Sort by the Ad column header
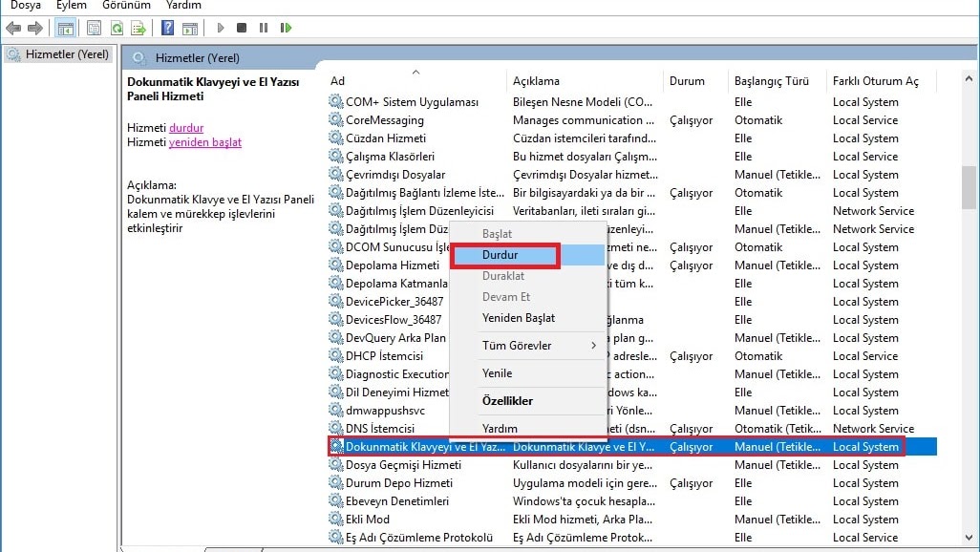 (x=416, y=80)
